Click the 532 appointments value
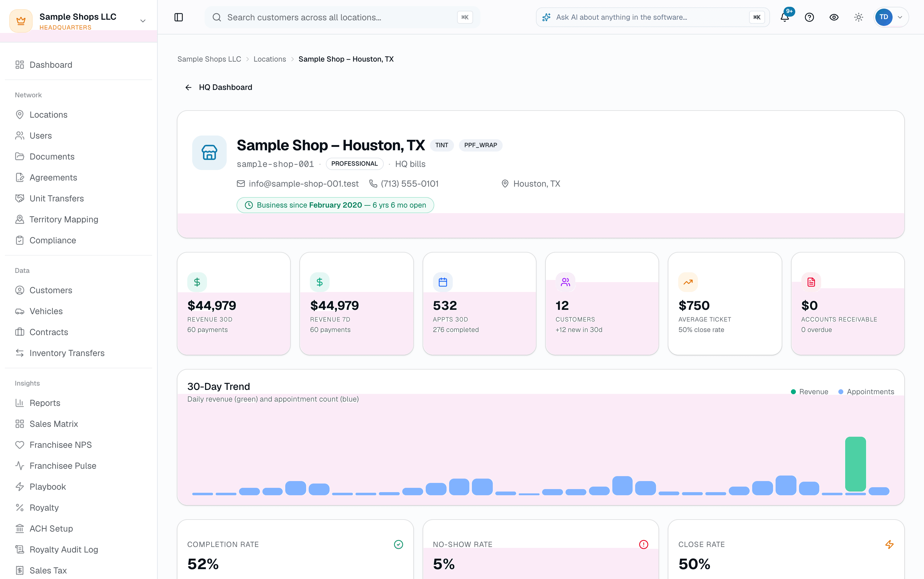Image resolution: width=924 pixels, height=579 pixels. click(444, 305)
